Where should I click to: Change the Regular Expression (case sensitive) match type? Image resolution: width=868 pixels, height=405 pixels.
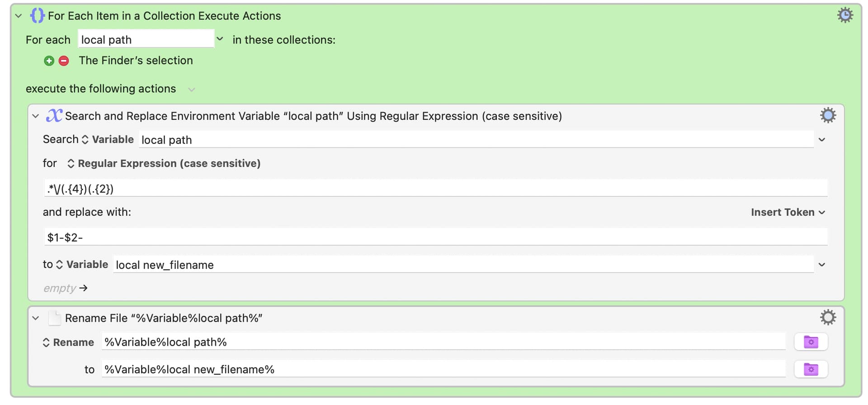point(164,163)
